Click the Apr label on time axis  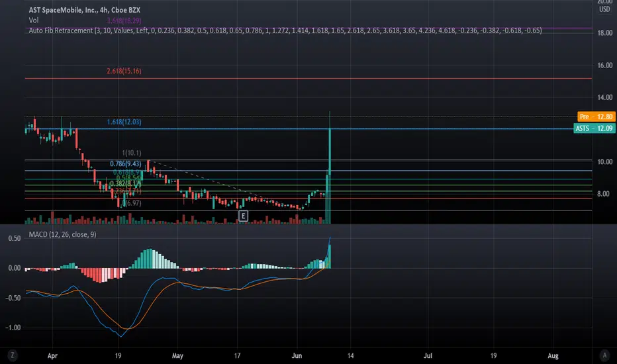point(52,356)
